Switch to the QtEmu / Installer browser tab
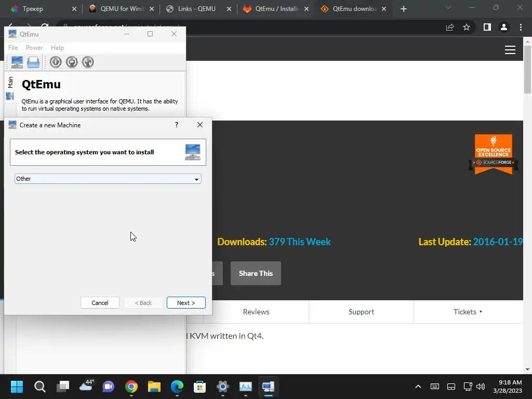 [x=276, y=9]
